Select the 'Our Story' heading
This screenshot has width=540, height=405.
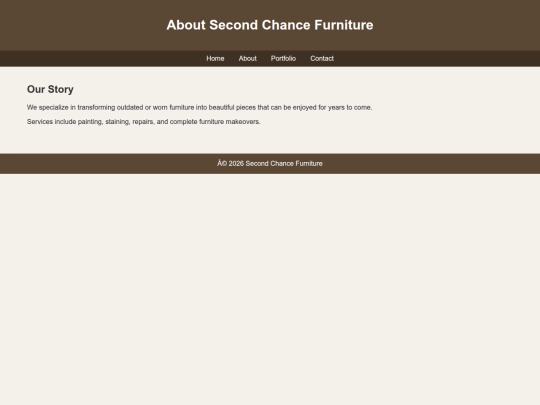(x=50, y=89)
